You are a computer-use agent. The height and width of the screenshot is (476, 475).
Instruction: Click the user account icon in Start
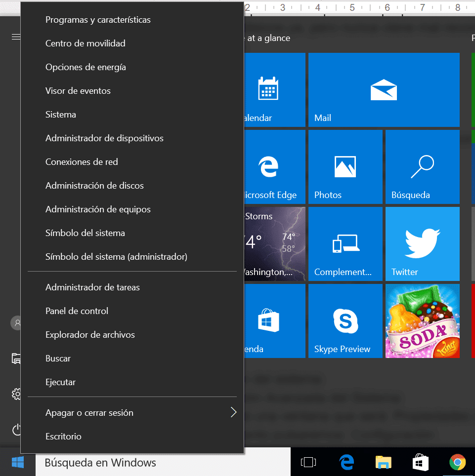click(16, 323)
